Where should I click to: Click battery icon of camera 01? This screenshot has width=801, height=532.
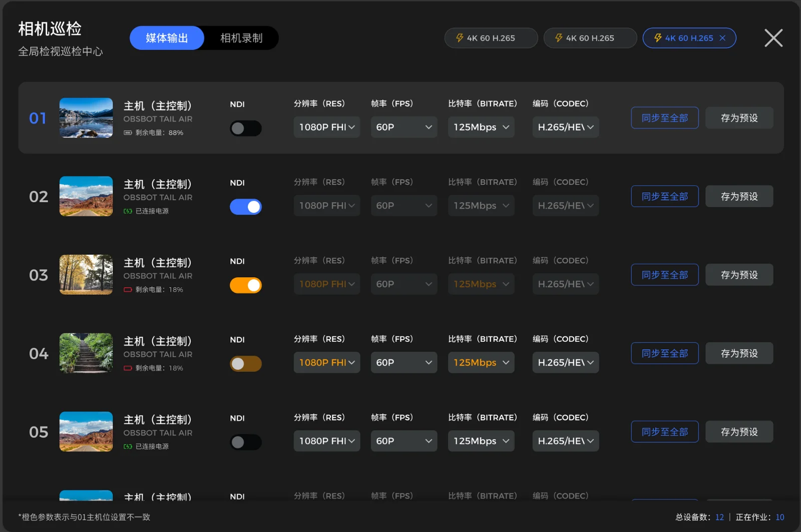pos(128,133)
